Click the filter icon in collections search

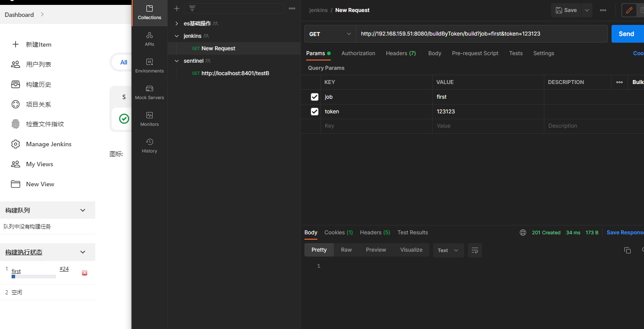[192, 8]
